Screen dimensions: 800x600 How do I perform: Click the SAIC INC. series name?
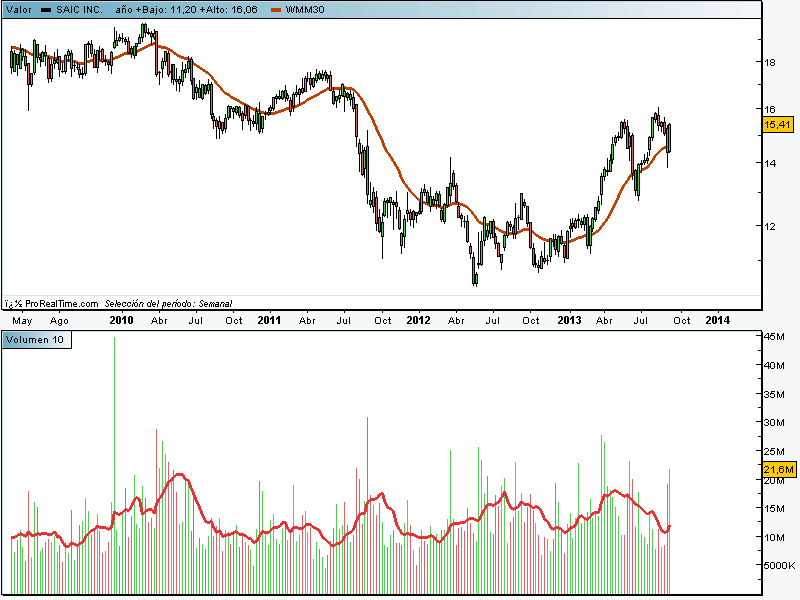click(80, 9)
